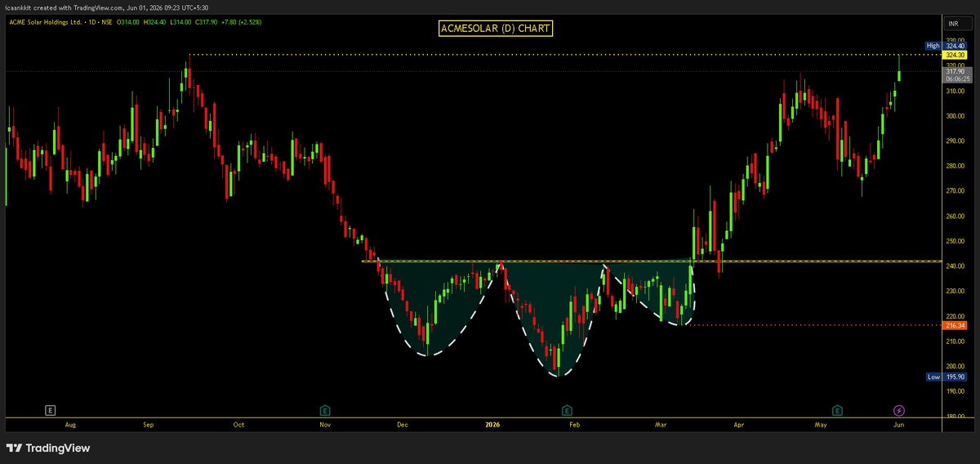
Task: Click the Oct label on time axis
Action: click(238, 425)
